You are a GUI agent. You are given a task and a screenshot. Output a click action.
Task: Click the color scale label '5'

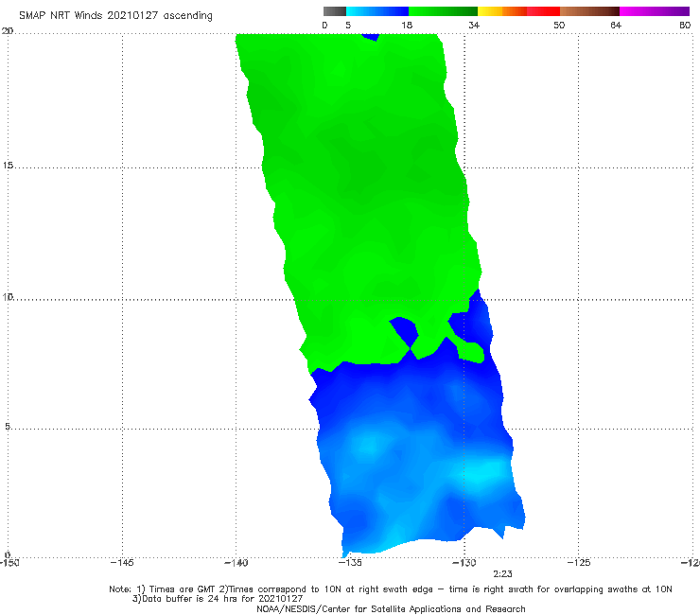click(348, 25)
